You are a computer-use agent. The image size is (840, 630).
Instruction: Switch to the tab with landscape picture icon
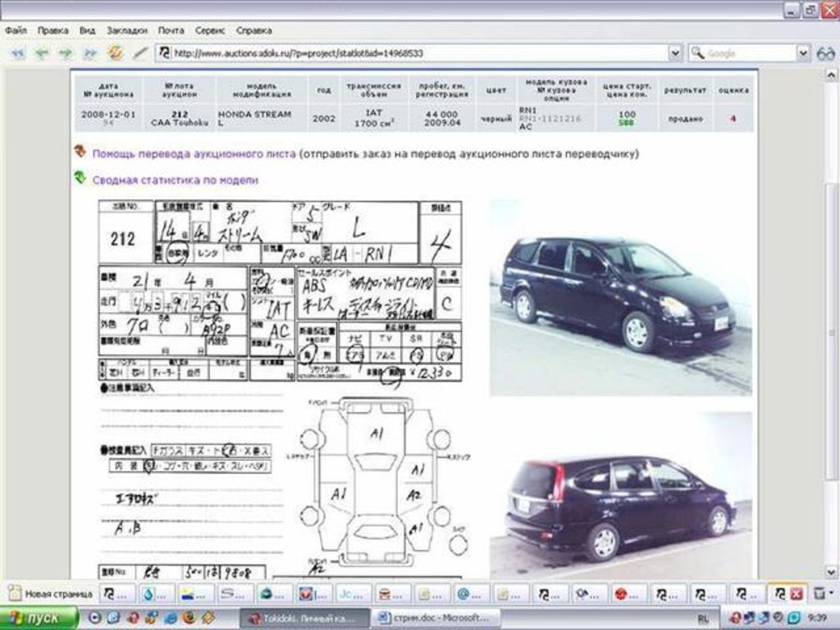[x=195, y=594]
